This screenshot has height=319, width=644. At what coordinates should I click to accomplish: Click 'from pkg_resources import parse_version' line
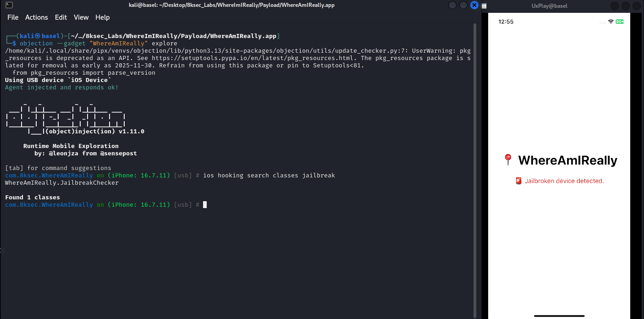coord(84,73)
